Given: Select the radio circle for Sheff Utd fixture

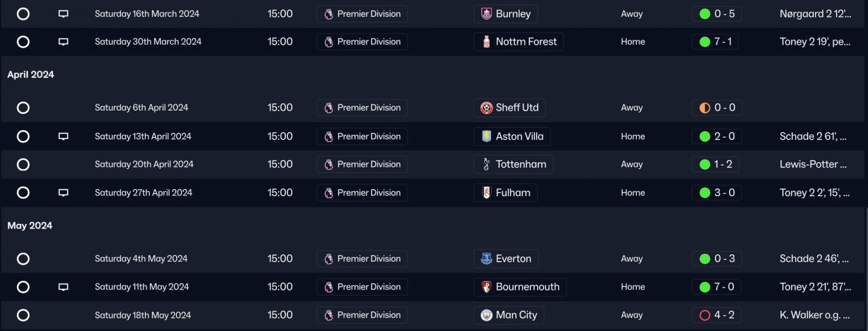Looking at the screenshot, I should click(23, 108).
